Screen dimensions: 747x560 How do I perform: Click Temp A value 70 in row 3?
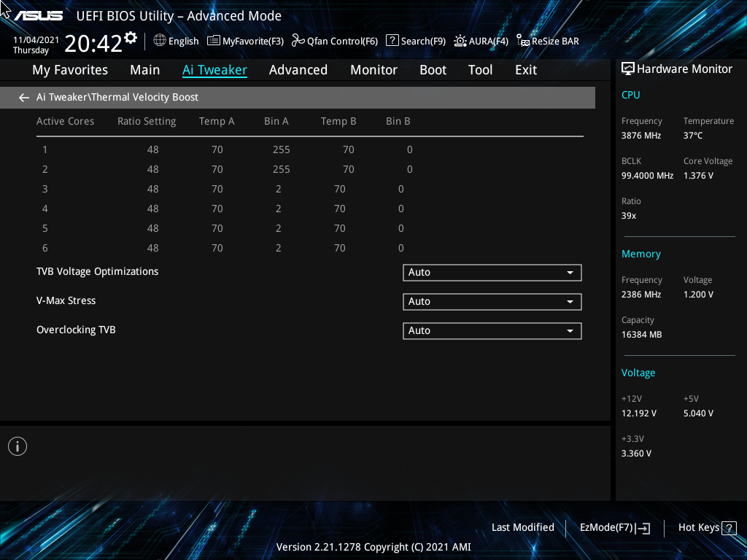[x=217, y=189]
